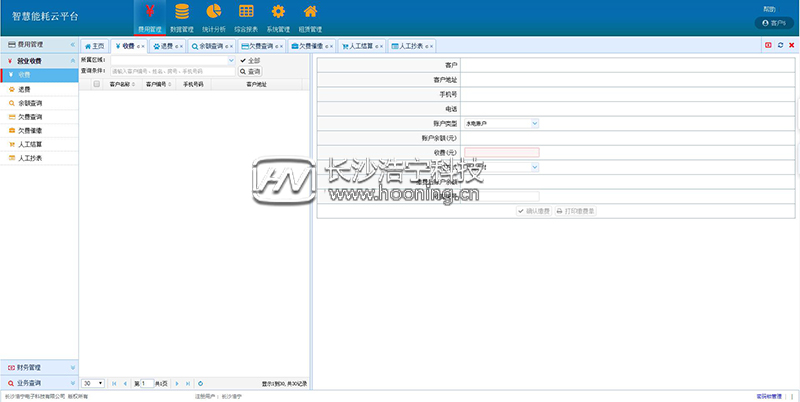Screen dimensions: 800x402
Task: Switch to the 主页 tab
Action: pos(94,46)
